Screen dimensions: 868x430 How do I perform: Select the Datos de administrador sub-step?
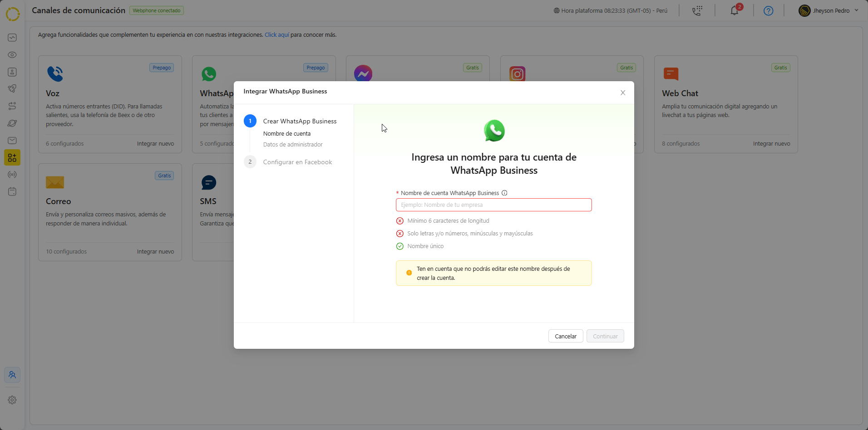293,145
